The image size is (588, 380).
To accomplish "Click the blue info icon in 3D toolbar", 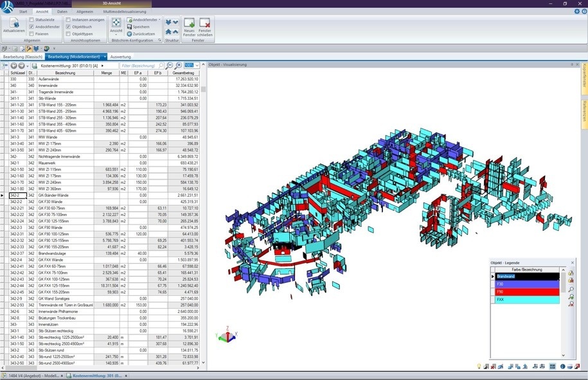I will (562, 366).
